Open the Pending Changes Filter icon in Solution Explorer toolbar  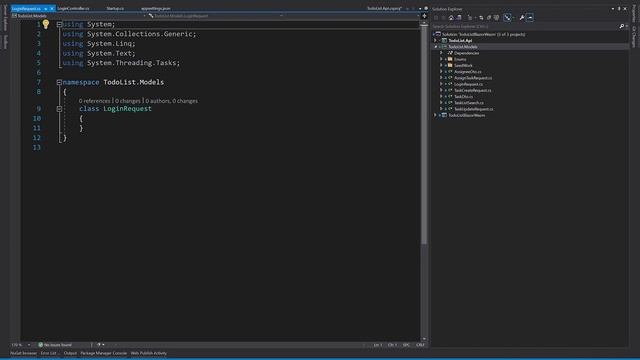[x=470, y=18]
